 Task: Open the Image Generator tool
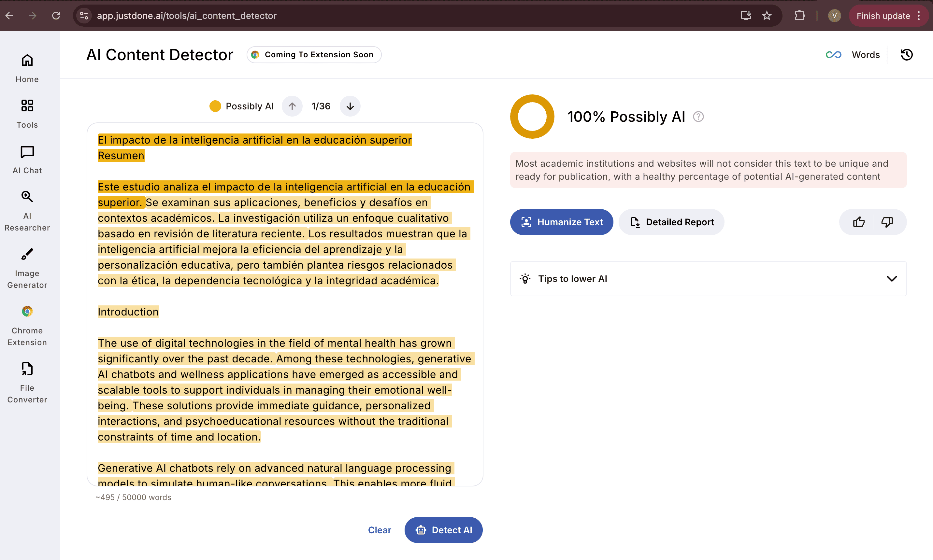pos(27,268)
